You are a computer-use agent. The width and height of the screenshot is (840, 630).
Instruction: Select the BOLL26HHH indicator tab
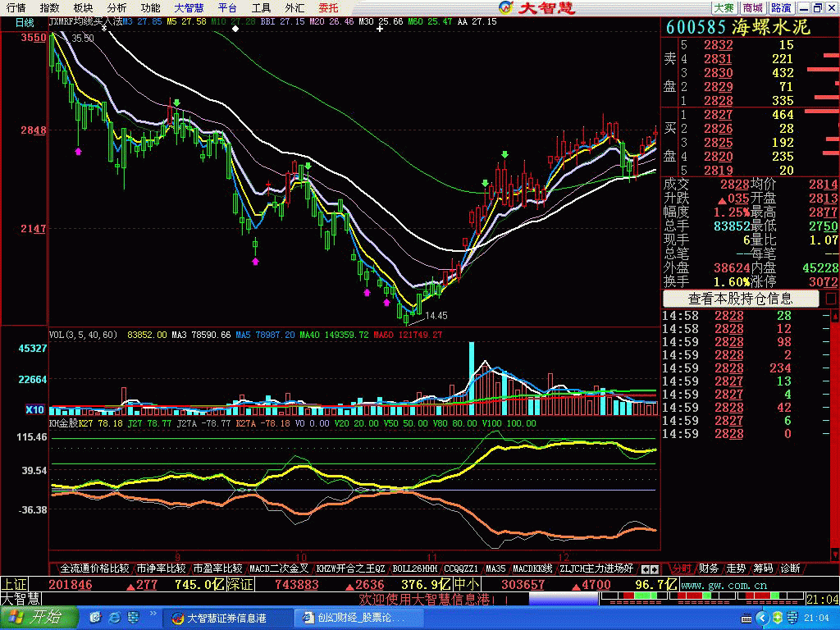click(414, 568)
